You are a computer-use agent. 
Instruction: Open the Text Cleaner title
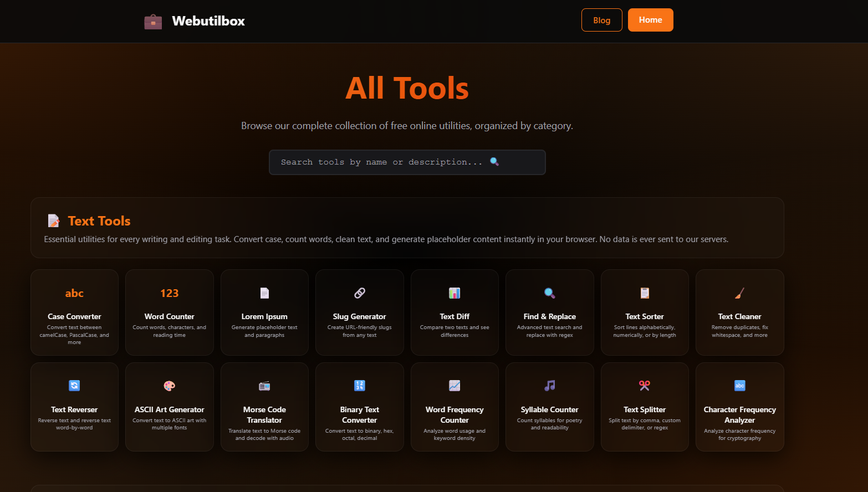pos(740,316)
